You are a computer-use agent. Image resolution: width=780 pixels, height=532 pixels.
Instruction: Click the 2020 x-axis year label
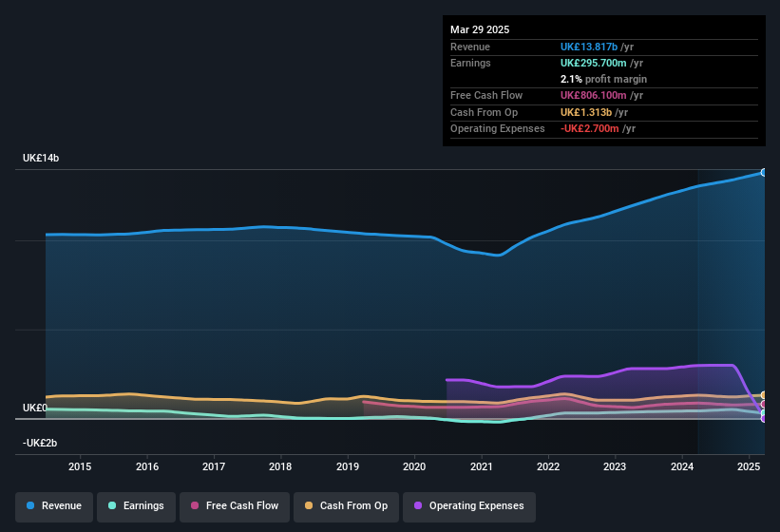pyautogui.click(x=414, y=466)
